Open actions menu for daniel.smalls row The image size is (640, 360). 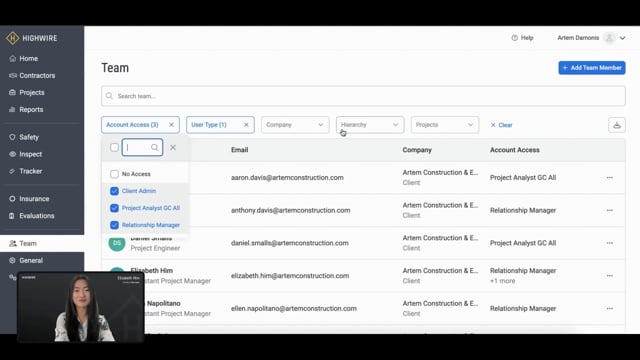click(x=610, y=243)
